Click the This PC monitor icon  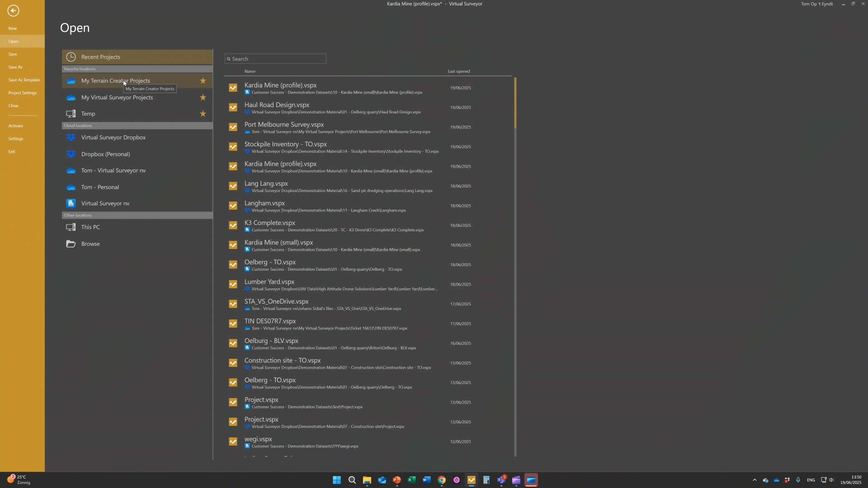[71, 227]
